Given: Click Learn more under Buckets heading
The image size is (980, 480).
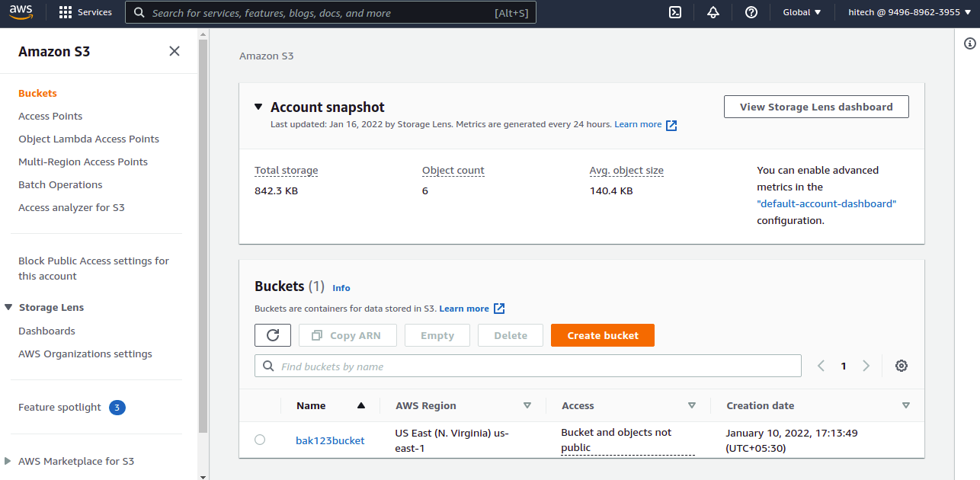Looking at the screenshot, I should [464, 309].
